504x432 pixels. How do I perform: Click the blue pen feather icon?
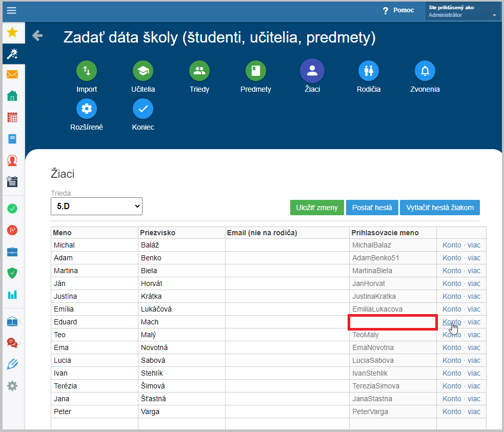(x=12, y=364)
